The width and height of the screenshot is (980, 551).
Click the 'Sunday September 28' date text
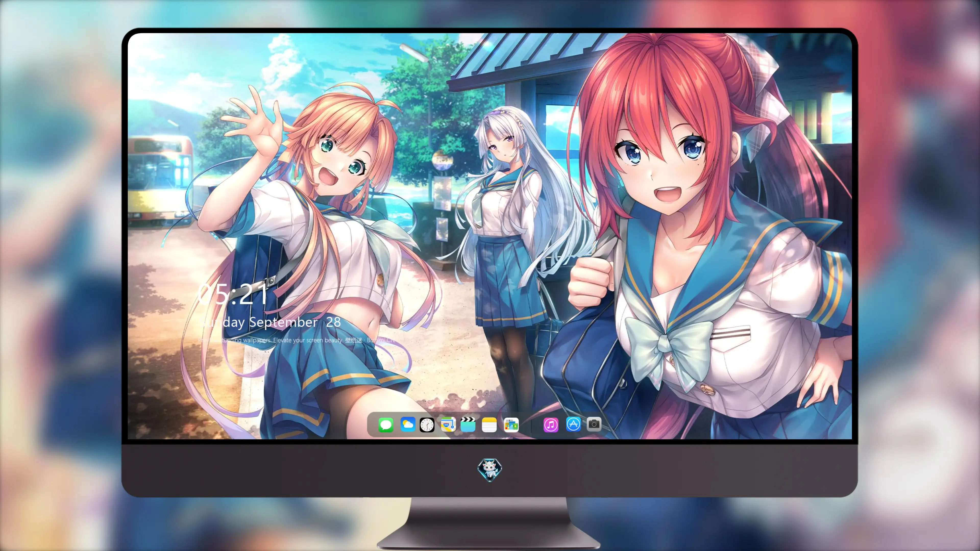pos(270,322)
